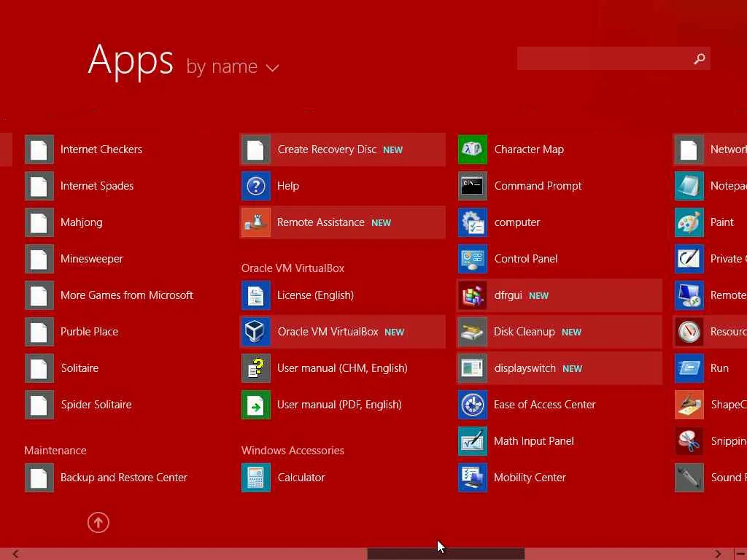Screen dimensions: 747x560
Task: Launch dfrgui defragmenter icon
Action: click(472, 295)
